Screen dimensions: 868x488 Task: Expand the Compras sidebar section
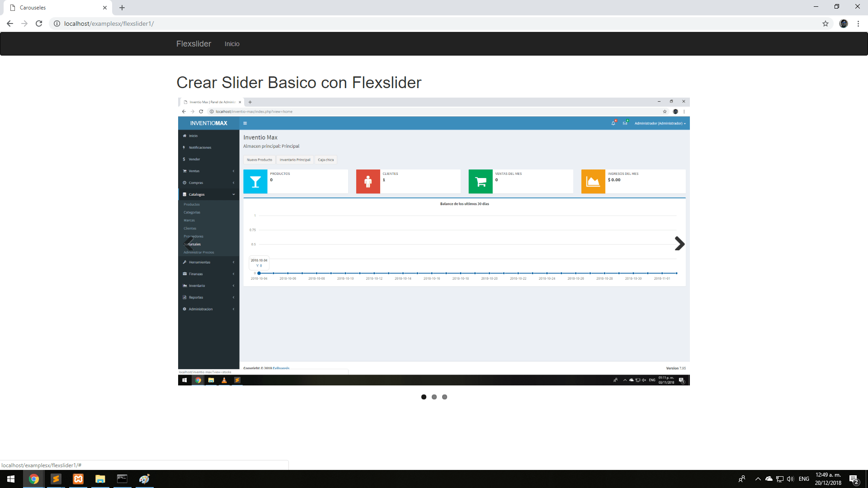[x=196, y=183]
